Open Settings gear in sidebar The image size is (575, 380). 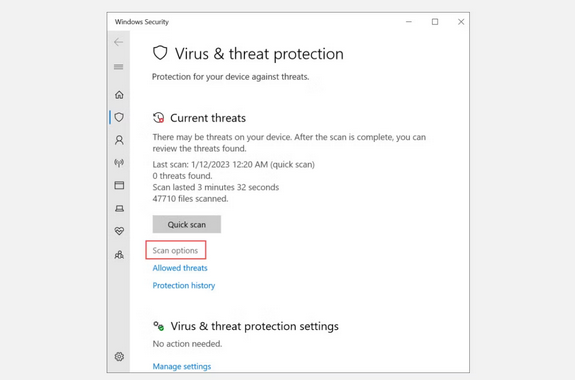(x=119, y=356)
